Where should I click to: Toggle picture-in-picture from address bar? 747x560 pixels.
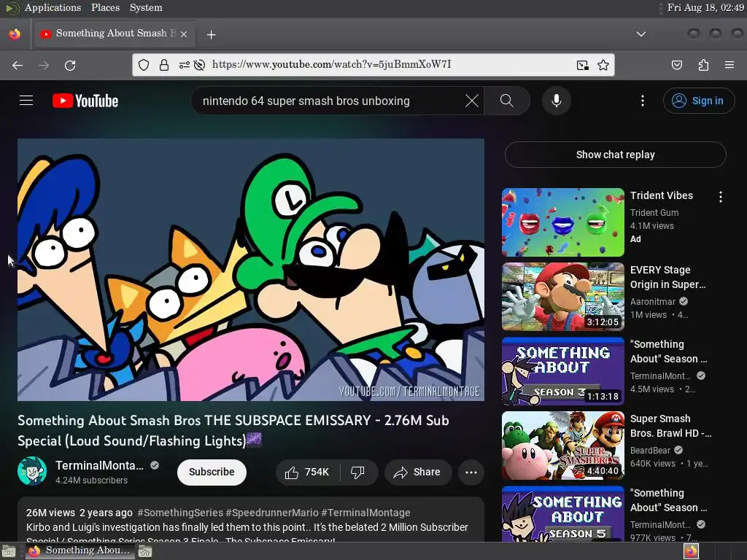click(583, 65)
